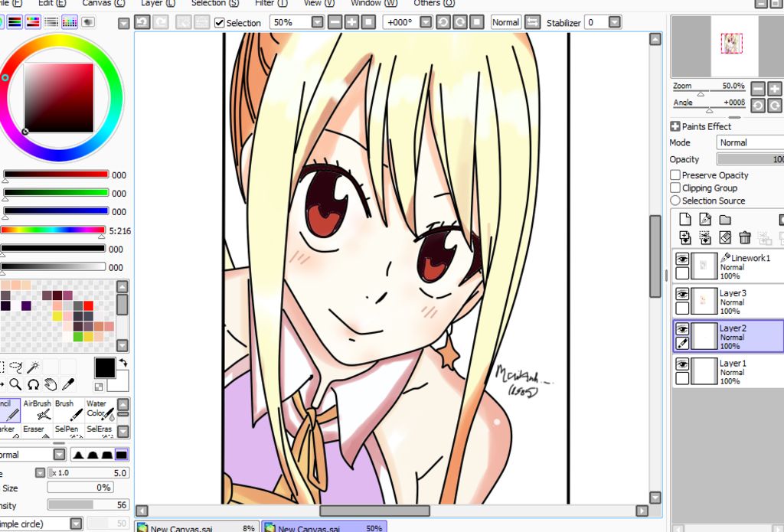
Task: Choose the Water Color tool
Action: (100, 410)
